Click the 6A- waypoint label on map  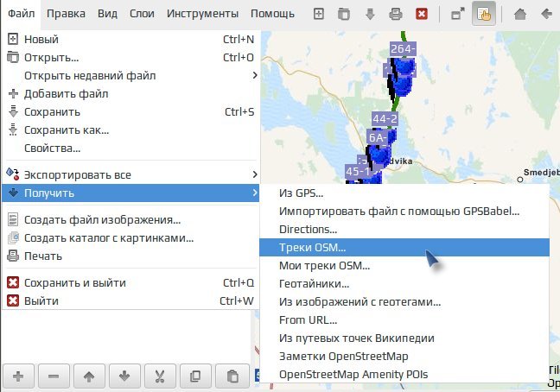[377, 137]
